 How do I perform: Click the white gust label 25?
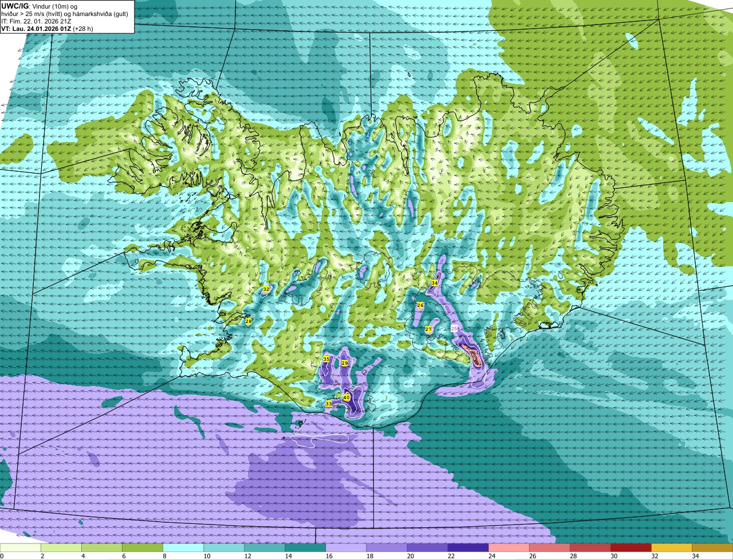(x=454, y=329)
